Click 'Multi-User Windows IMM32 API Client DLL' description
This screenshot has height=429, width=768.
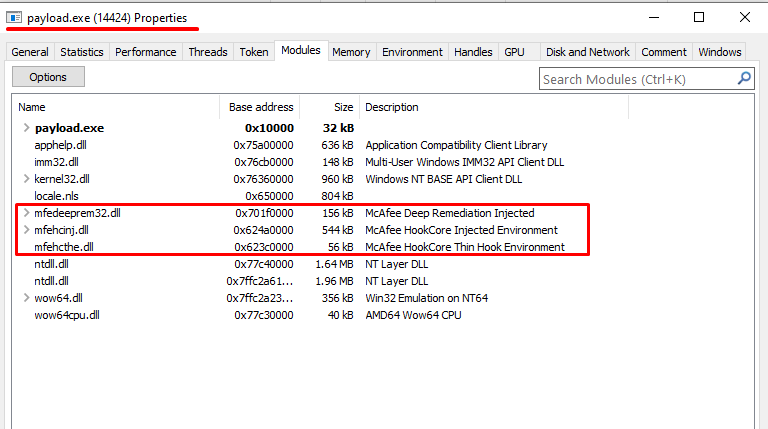464,162
